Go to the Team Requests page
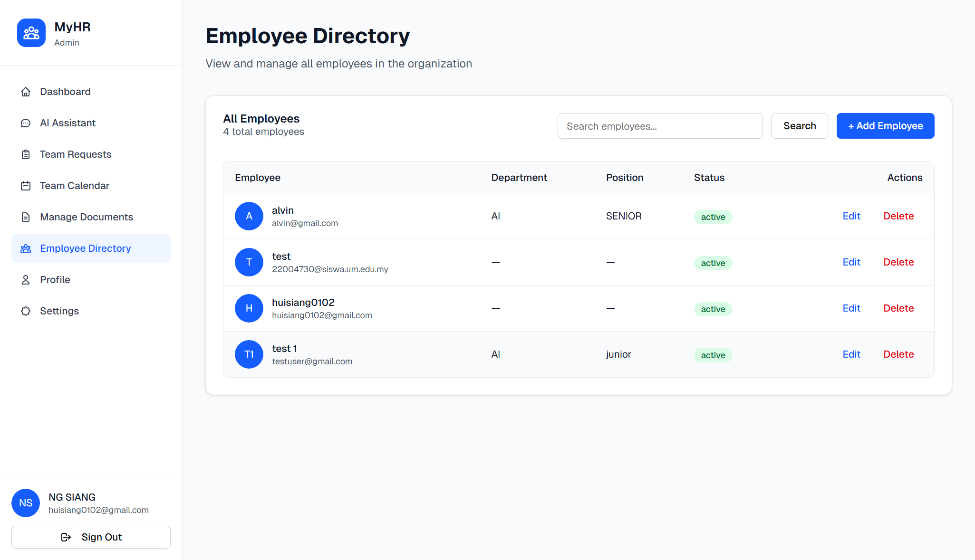Screen dimensions: 975x560 (x=76, y=154)
